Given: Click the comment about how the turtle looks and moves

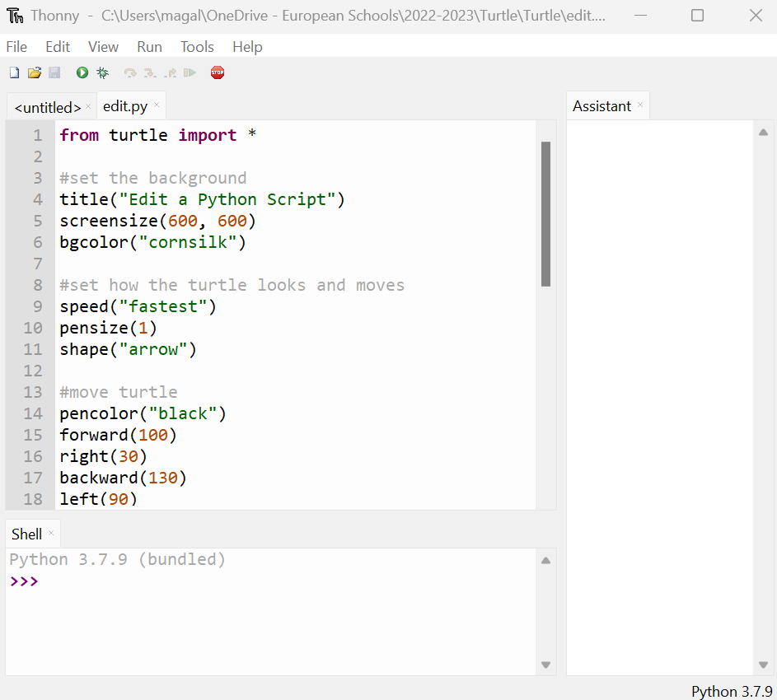Looking at the screenshot, I should (x=232, y=285).
